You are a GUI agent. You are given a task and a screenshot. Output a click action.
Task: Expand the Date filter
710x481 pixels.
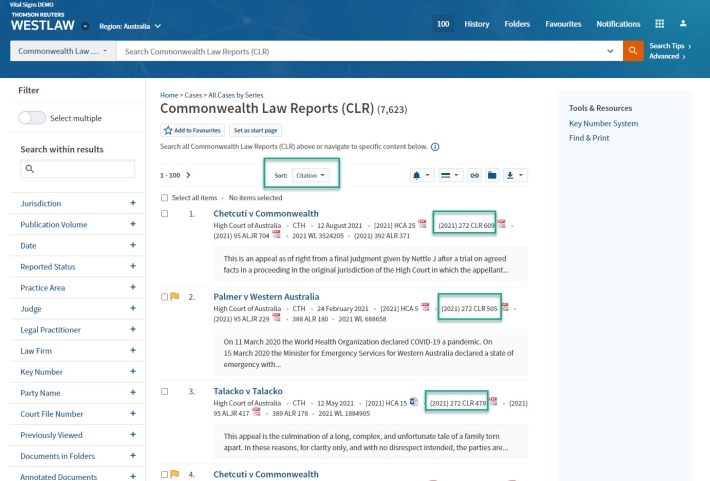tap(133, 245)
